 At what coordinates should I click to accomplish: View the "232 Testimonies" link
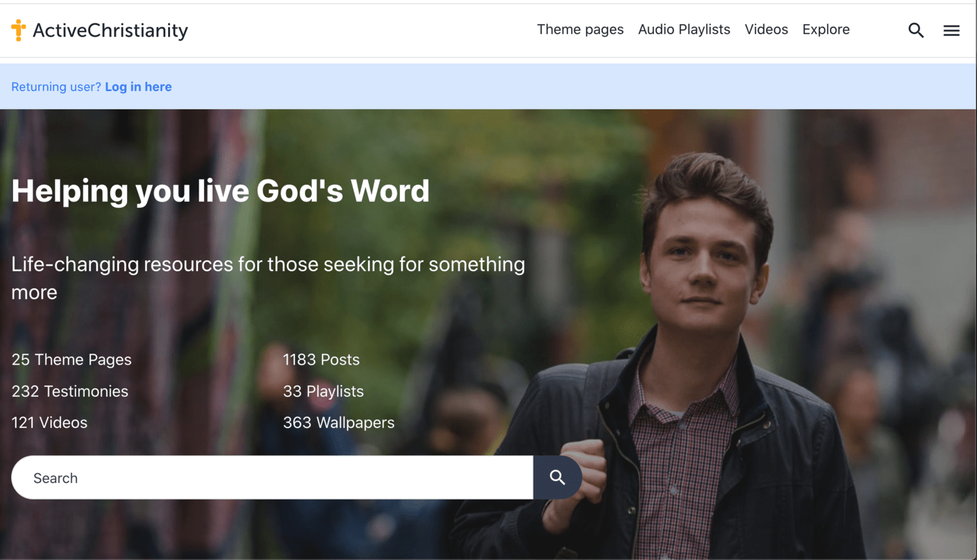[70, 391]
